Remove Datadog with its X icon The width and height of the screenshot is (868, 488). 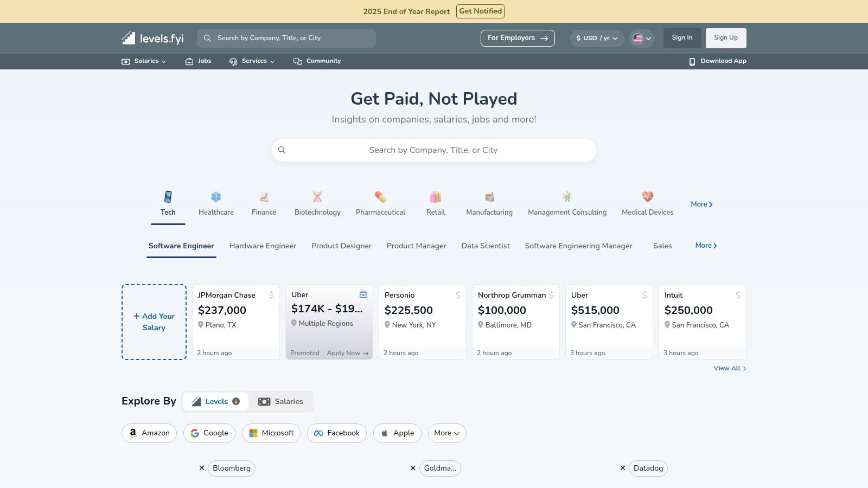[x=623, y=468]
